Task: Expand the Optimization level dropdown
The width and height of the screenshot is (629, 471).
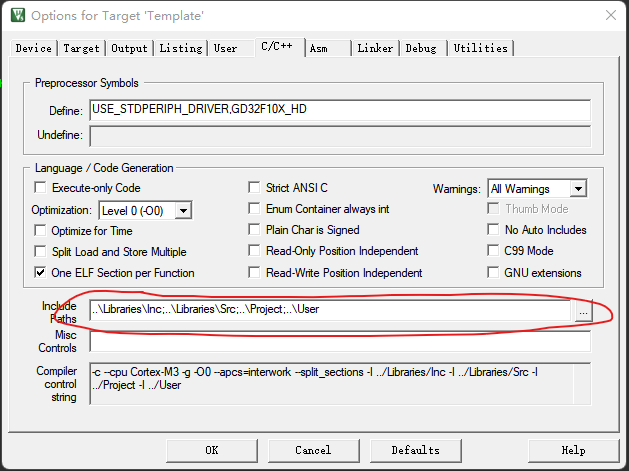Action: [183, 211]
